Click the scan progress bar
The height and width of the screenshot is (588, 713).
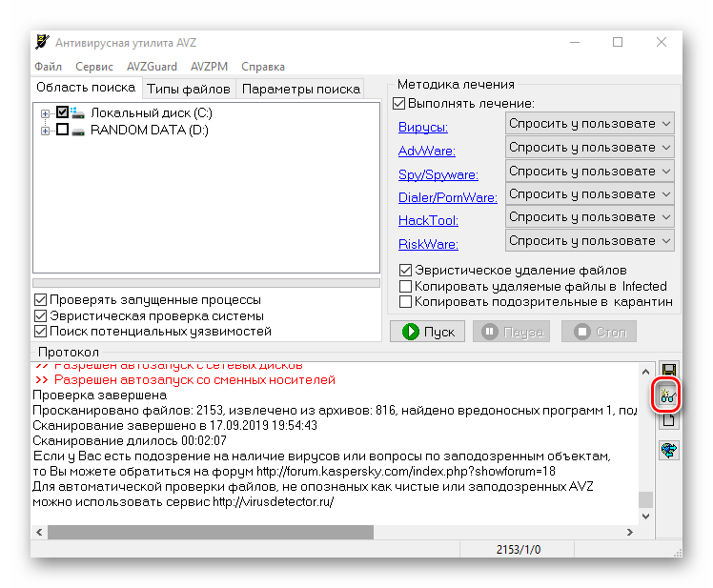coord(207,283)
